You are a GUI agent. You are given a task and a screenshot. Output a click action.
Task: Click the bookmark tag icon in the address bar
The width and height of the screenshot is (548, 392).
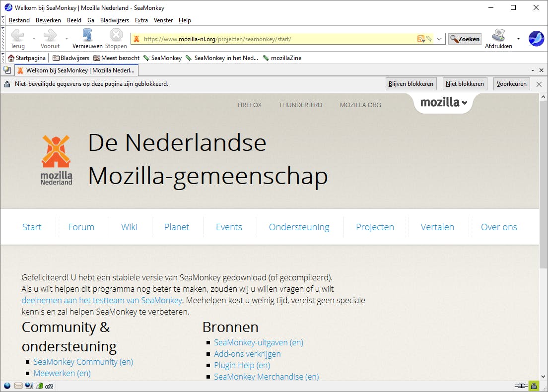pos(429,39)
